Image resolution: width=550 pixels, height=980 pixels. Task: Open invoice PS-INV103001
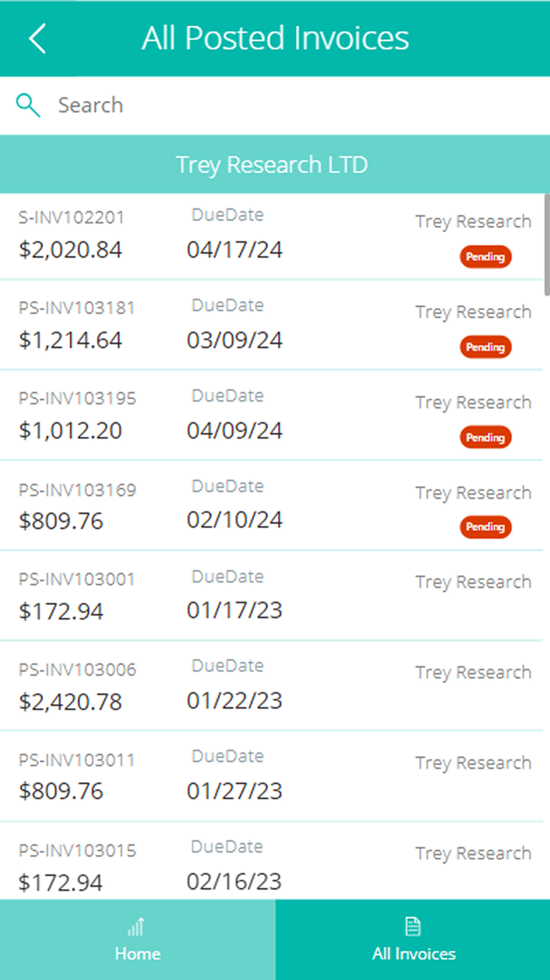77,580
